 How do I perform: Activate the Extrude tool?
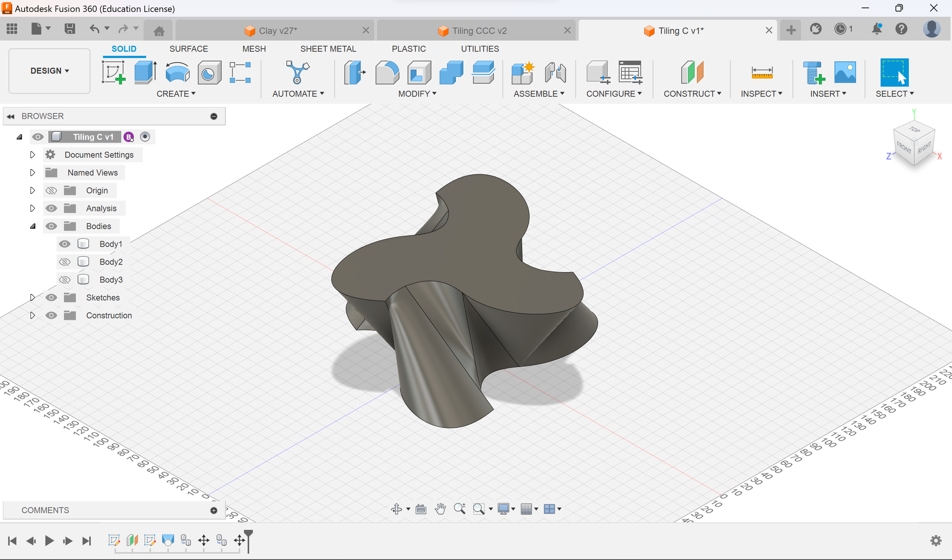pyautogui.click(x=144, y=72)
